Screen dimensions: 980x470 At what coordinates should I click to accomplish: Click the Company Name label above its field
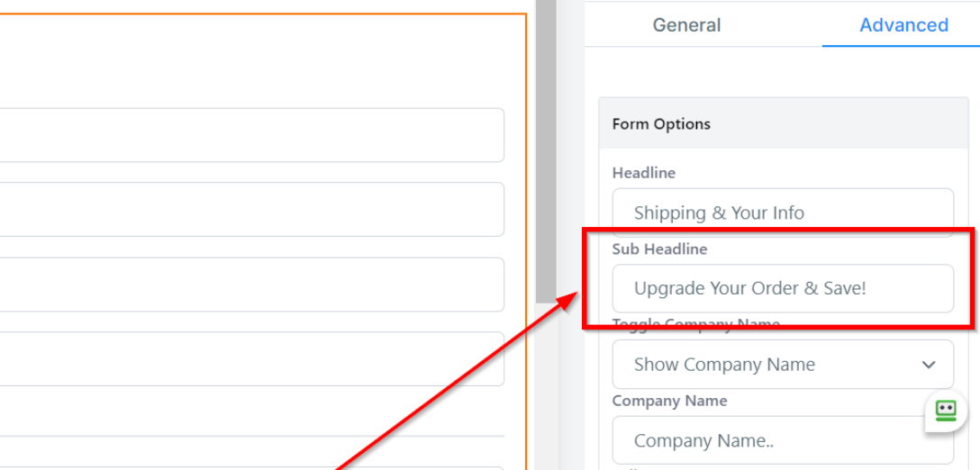[x=668, y=401]
